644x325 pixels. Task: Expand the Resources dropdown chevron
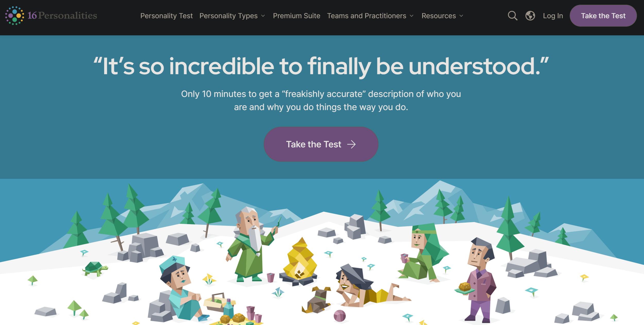coord(461,16)
